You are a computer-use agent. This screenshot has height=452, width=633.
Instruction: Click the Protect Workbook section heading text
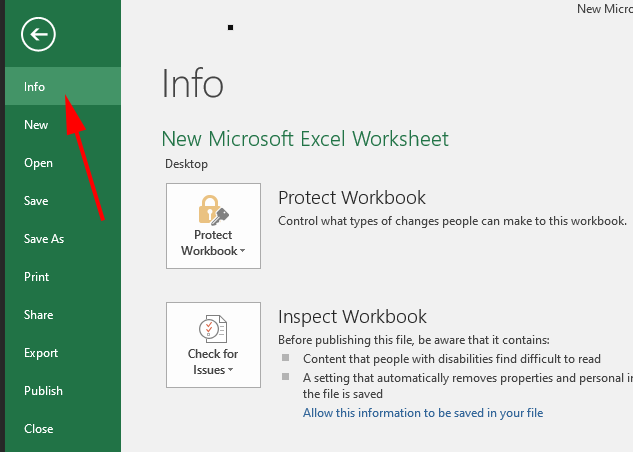(x=351, y=198)
